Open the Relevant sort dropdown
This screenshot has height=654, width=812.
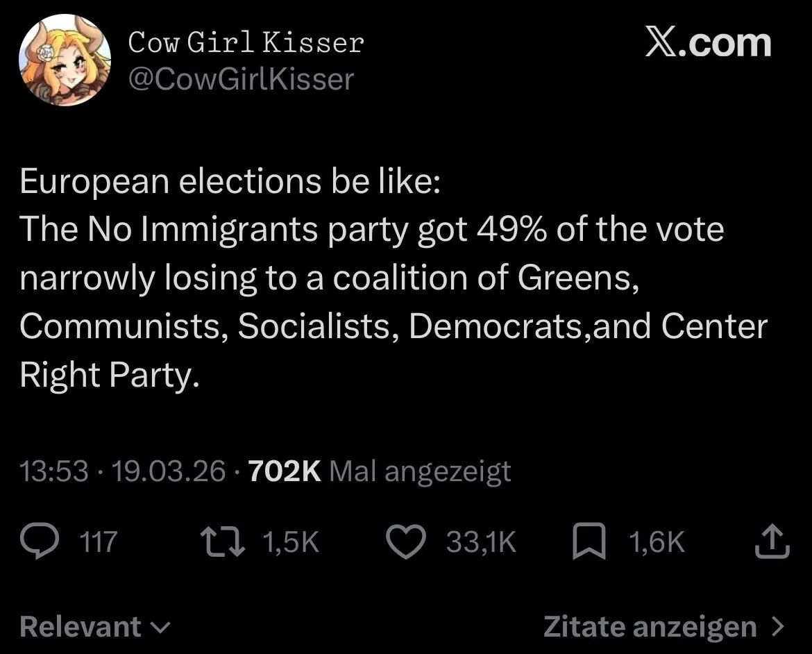click(x=81, y=627)
